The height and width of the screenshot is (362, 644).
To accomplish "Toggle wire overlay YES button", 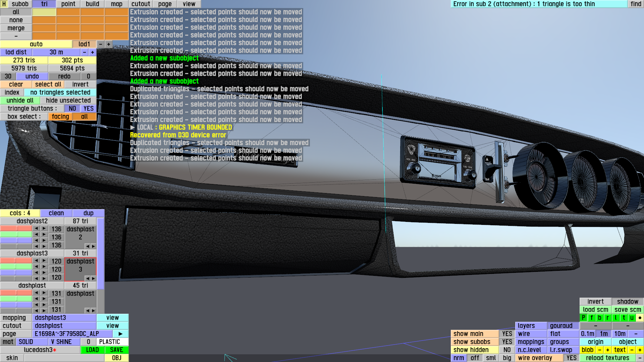I will (x=571, y=358).
